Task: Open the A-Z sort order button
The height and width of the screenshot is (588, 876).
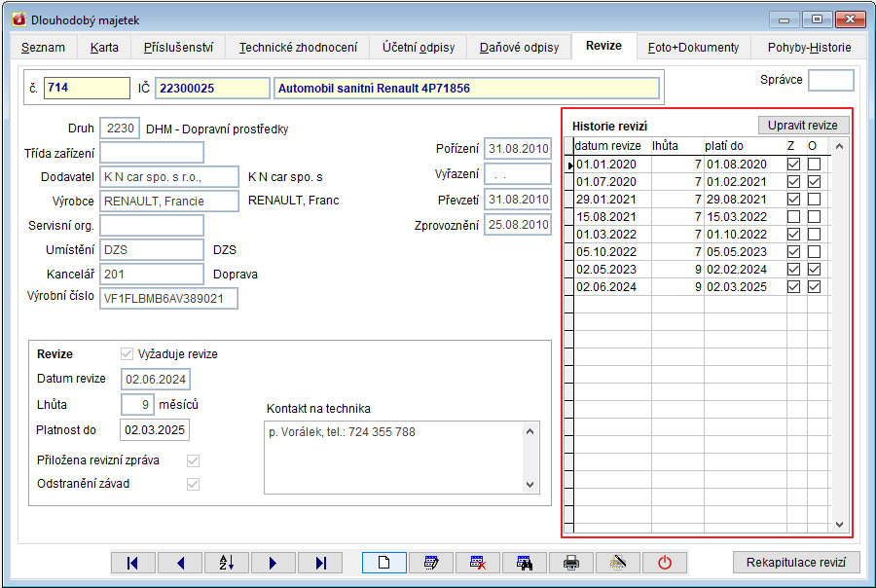Action: pos(227,563)
